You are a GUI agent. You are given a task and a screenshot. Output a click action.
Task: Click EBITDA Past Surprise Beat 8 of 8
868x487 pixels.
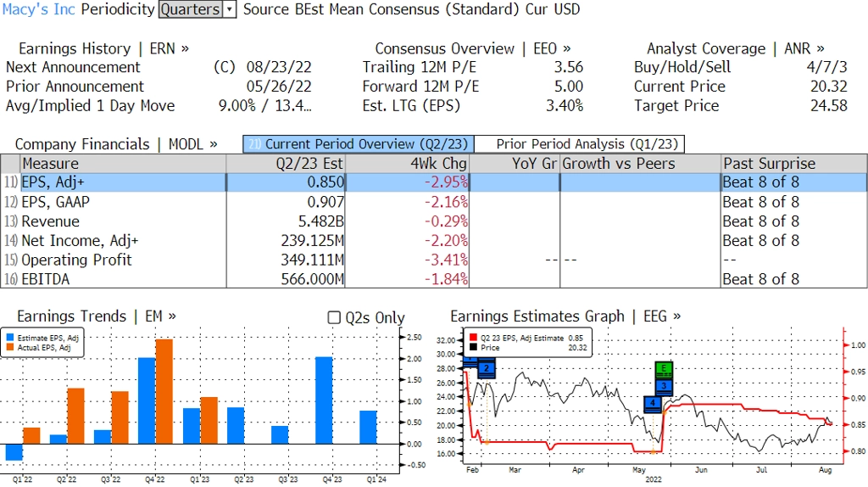[x=761, y=278]
